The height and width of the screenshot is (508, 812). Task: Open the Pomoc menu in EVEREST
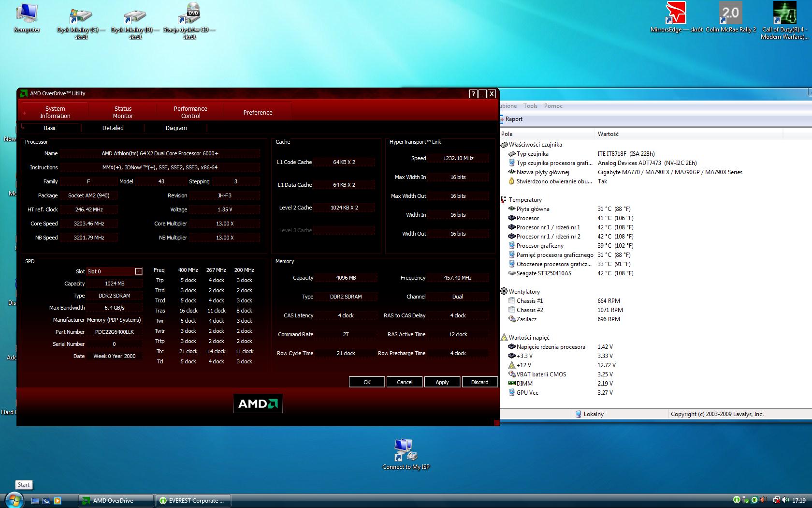tap(553, 106)
